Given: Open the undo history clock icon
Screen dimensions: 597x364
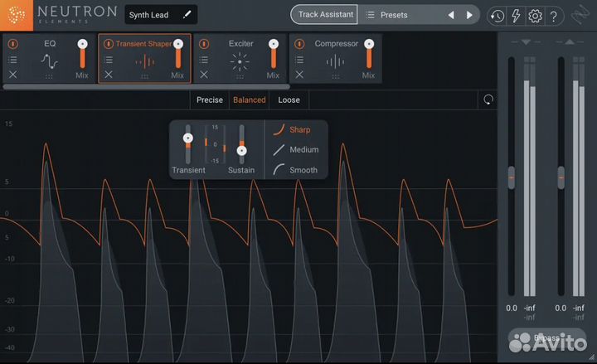Looking at the screenshot, I should click(498, 16).
